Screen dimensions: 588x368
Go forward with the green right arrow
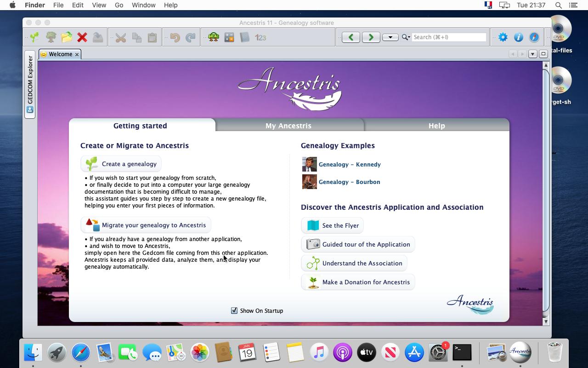coord(371,37)
